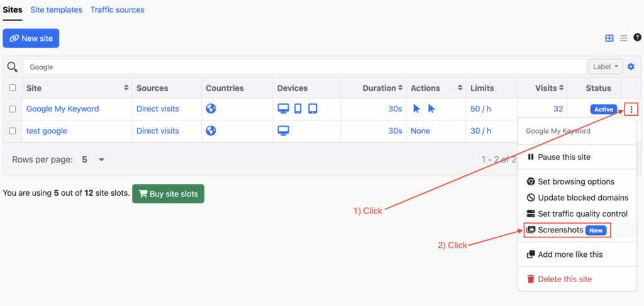644x306 pixels.
Task: Choose Set browsing options
Action: tap(570, 181)
